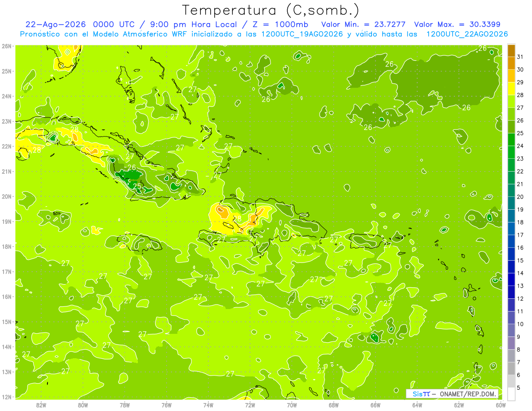This screenshot has width=532, height=411.
Task: Click the "20N" latitude axis label
Action: (x=7, y=196)
